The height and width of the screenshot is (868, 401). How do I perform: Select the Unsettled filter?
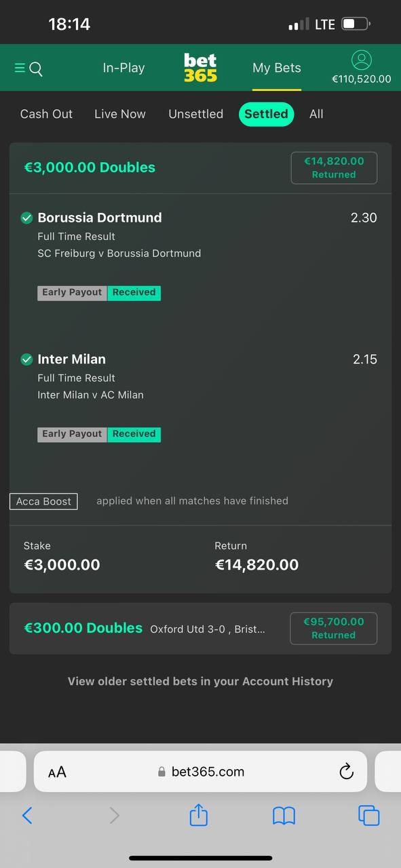195,114
